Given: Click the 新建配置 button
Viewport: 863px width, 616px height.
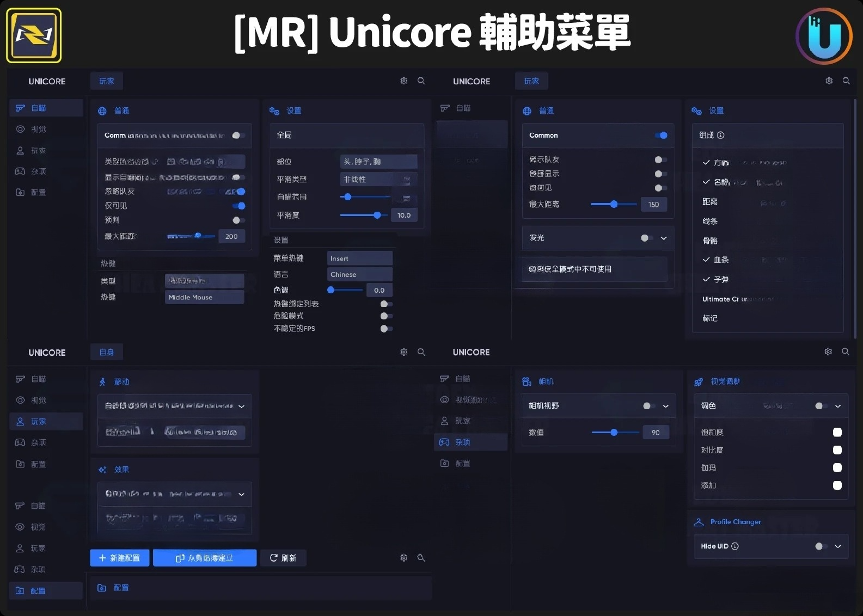Looking at the screenshot, I should (x=120, y=558).
